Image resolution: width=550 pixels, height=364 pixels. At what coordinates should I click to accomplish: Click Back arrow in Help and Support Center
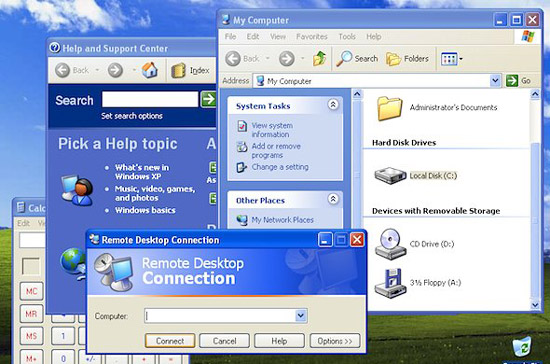[x=63, y=70]
